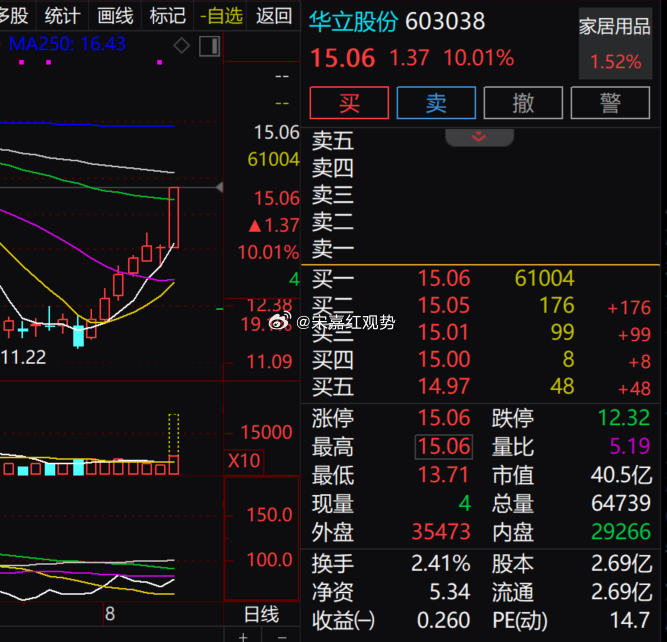Click the +176 order change value
Viewport: 667px width, 642px height.
tap(629, 308)
